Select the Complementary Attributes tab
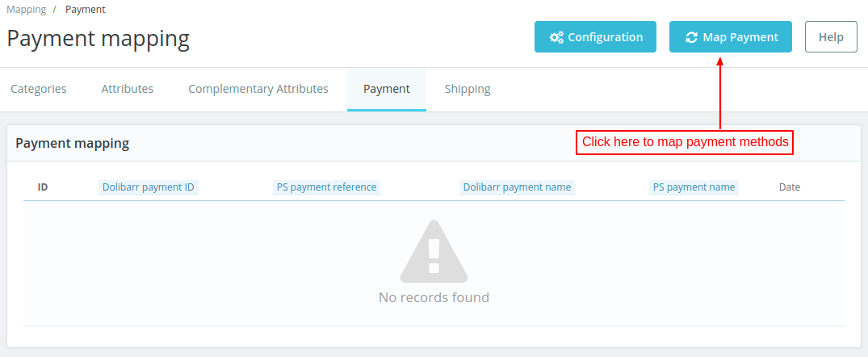The image size is (868, 357). (258, 89)
